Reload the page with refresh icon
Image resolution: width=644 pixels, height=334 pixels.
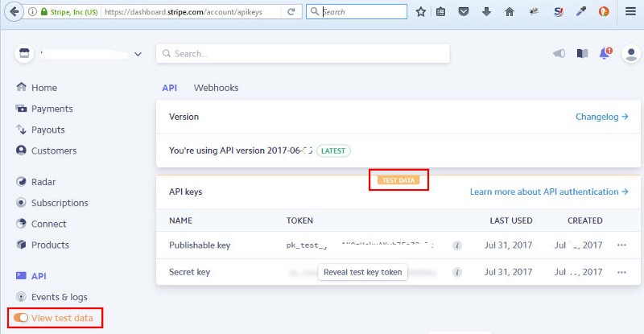click(291, 12)
